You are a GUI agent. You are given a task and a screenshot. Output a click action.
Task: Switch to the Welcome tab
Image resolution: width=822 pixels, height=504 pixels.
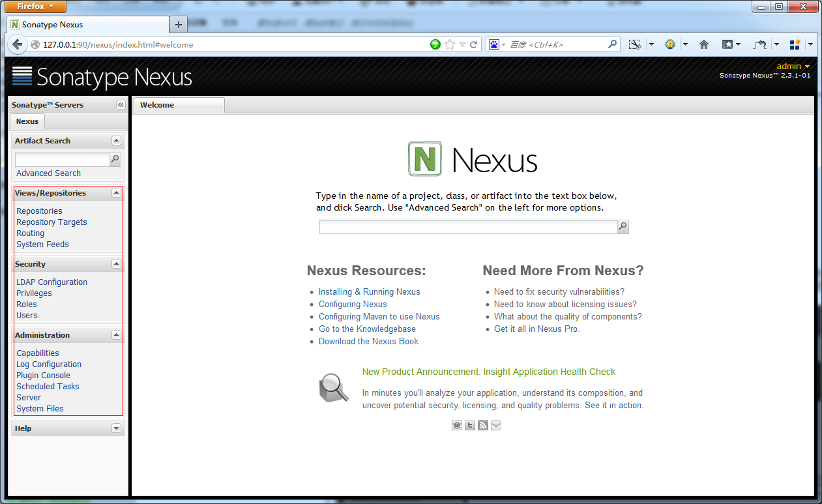[x=156, y=104]
